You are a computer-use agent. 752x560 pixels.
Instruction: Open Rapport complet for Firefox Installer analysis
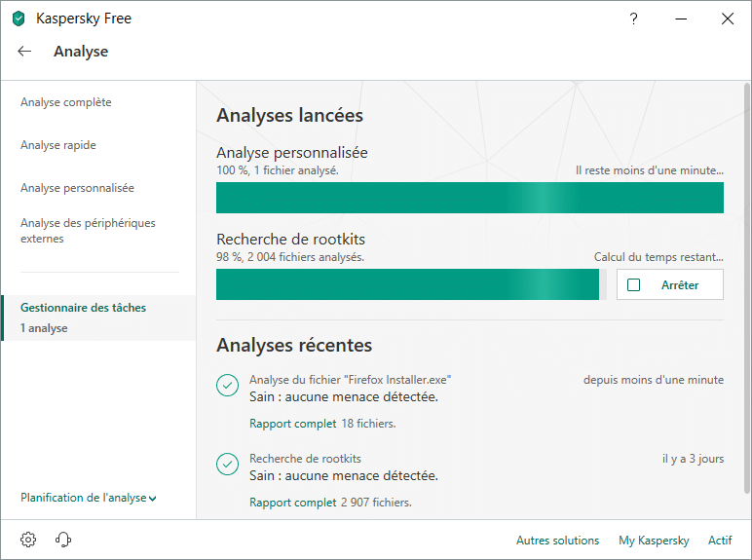click(292, 424)
